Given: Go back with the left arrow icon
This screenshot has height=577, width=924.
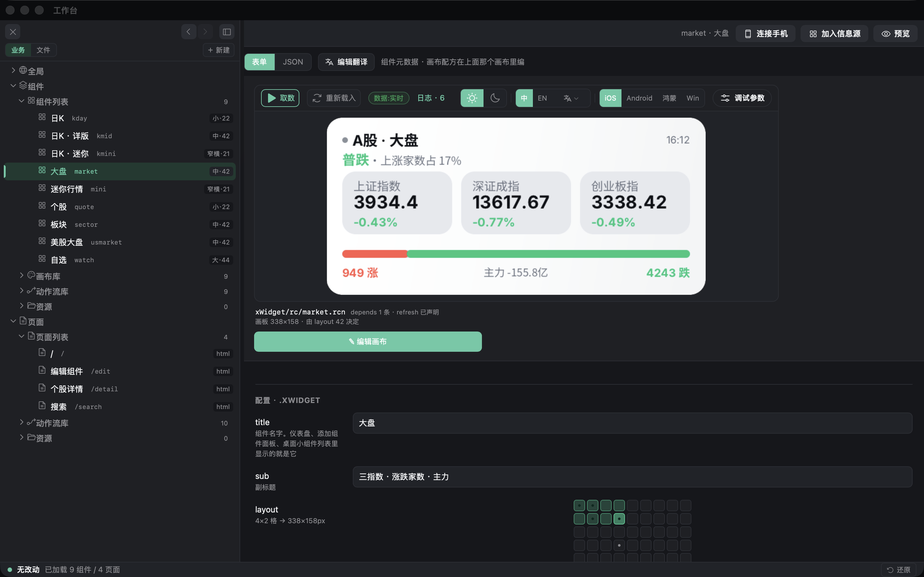Looking at the screenshot, I should [189, 32].
